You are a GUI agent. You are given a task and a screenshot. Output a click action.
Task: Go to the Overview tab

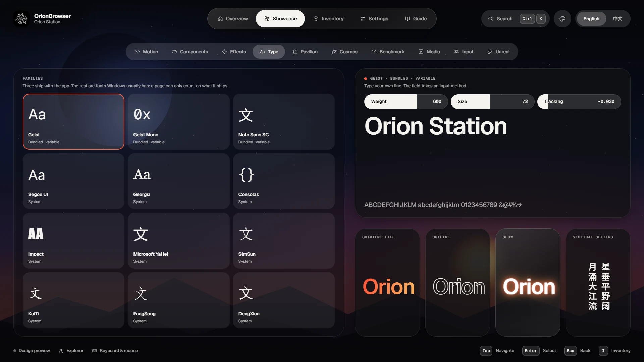(232, 19)
